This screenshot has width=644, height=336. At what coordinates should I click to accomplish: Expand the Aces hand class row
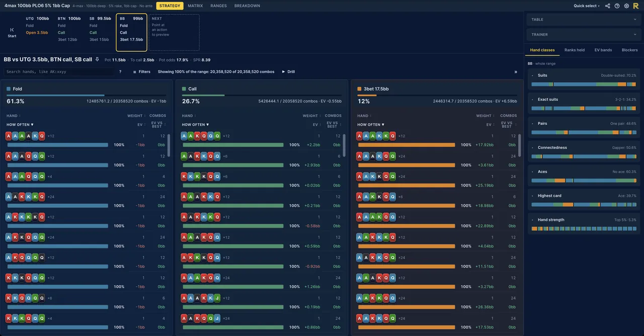coord(584,177)
